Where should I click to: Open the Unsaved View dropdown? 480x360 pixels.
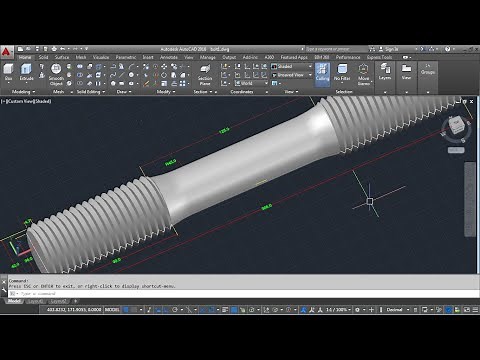point(292,75)
